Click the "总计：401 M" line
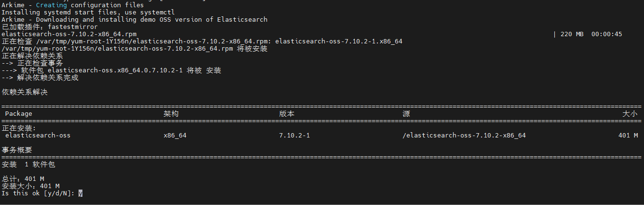The height and width of the screenshot is (205, 644). point(23,179)
